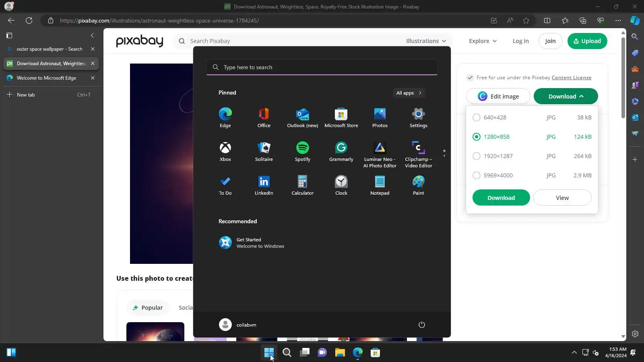
Task: Open File Explorer on taskbar
Action: click(340, 353)
